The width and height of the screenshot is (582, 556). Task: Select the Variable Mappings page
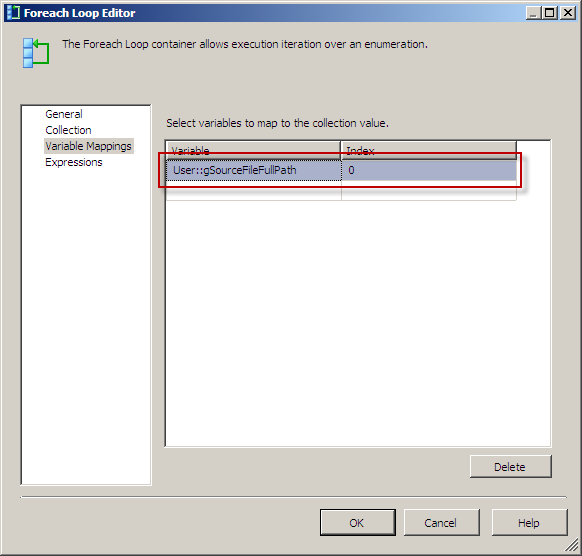tap(88, 146)
